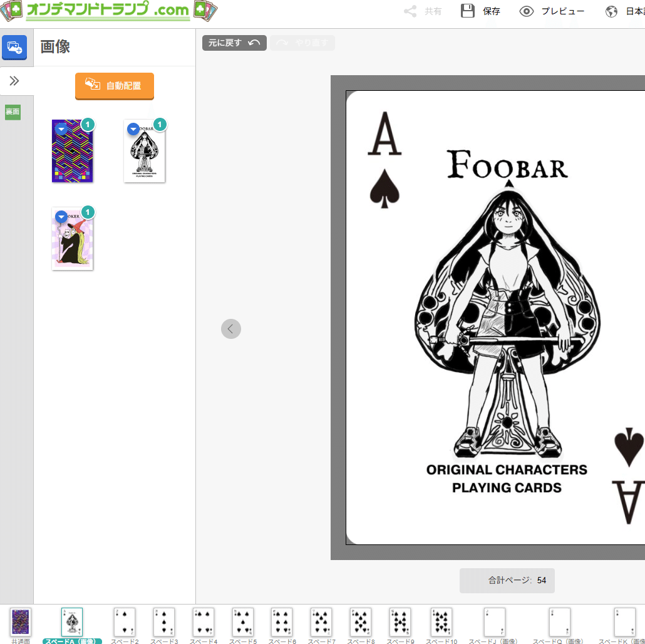Open the スペード7 page thumbnail
This screenshot has height=644, width=645.
coord(321,622)
